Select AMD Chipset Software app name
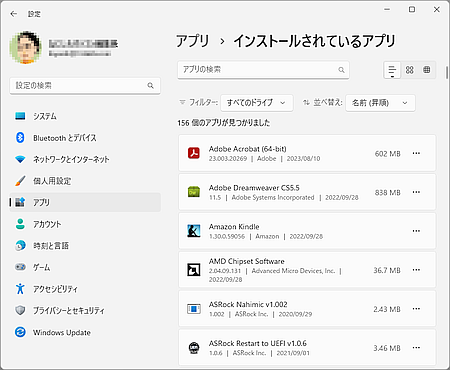The image size is (450, 370). [247, 261]
